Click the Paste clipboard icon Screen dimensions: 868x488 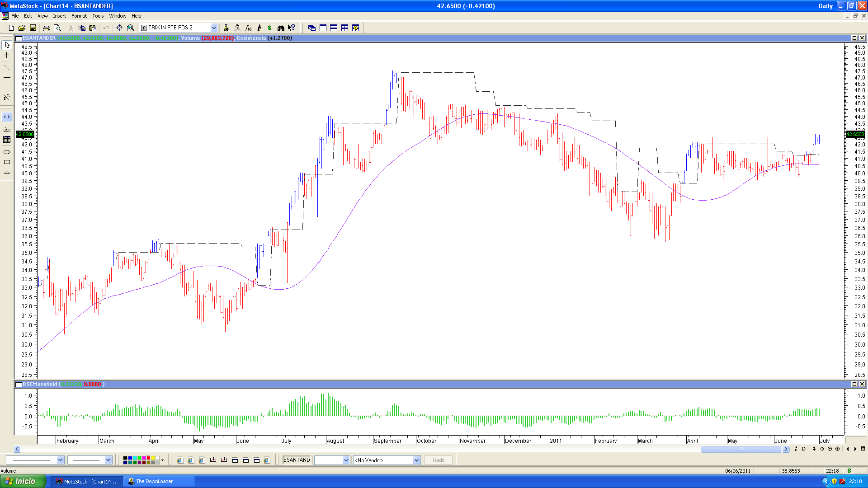tap(93, 28)
